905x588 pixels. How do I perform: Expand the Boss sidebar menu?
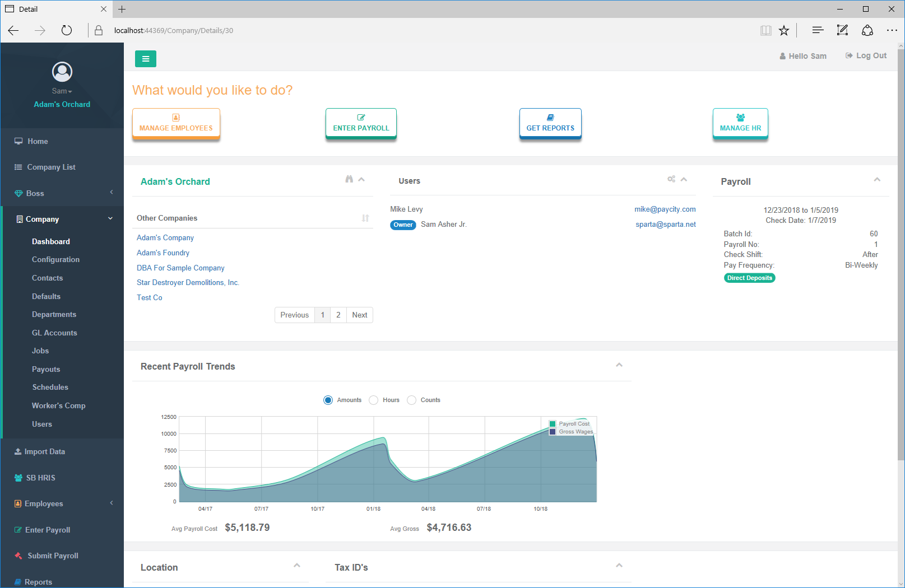pyautogui.click(x=62, y=193)
